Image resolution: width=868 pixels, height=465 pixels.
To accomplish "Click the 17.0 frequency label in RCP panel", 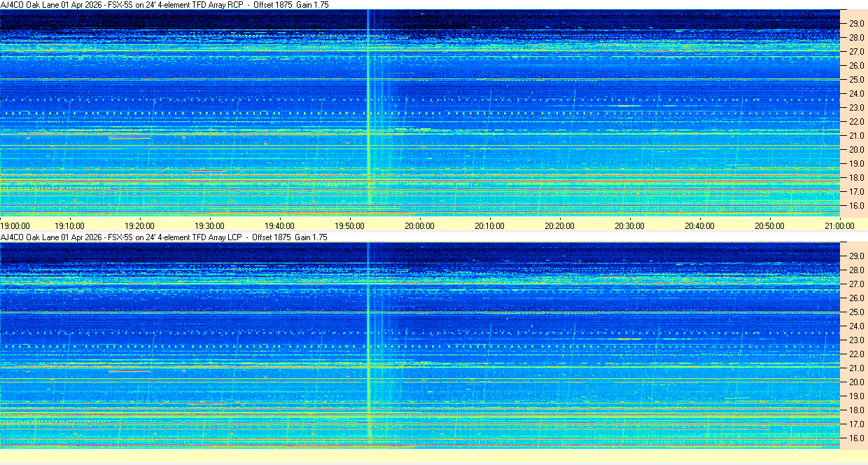I will pyautogui.click(x=856, y=192).
